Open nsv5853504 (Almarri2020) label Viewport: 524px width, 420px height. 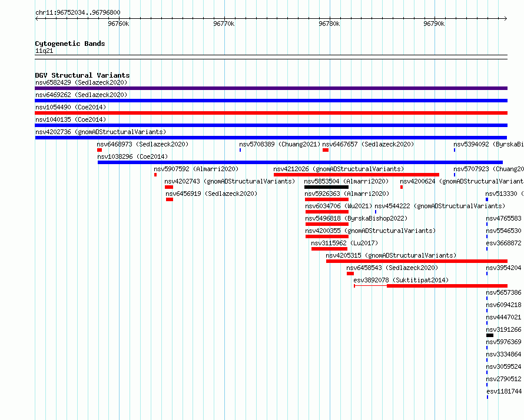(x=346, y=181)
